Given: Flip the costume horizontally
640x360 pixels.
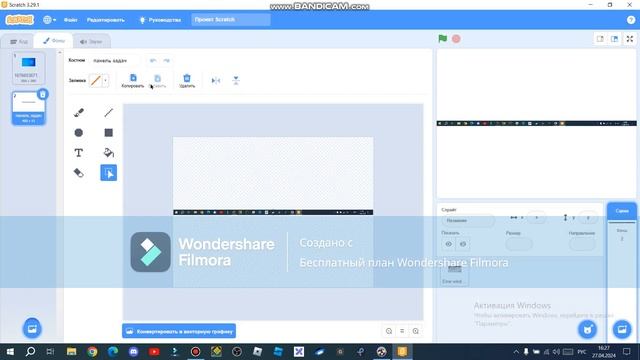Looking at the screenshot, I should coord(216,80).
